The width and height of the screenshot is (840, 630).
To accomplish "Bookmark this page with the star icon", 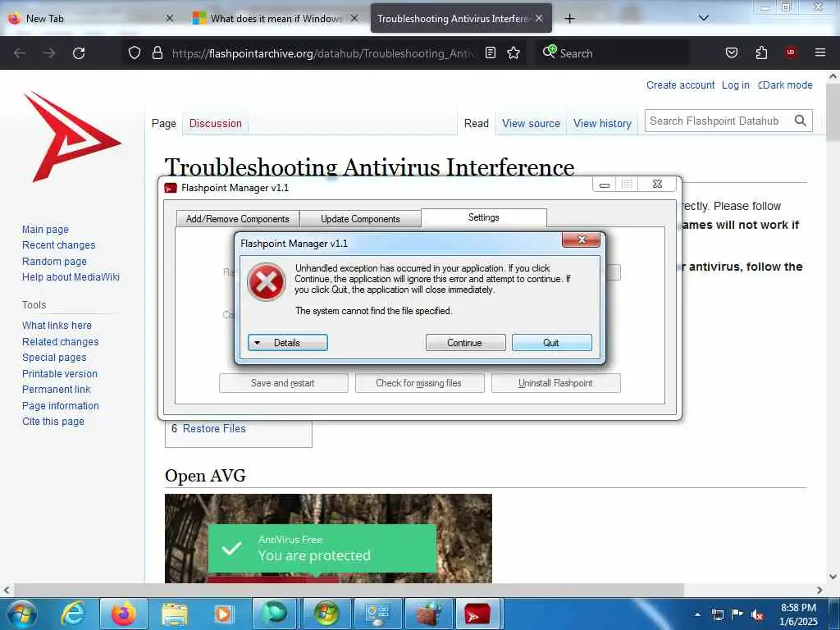I will [514, 52].
